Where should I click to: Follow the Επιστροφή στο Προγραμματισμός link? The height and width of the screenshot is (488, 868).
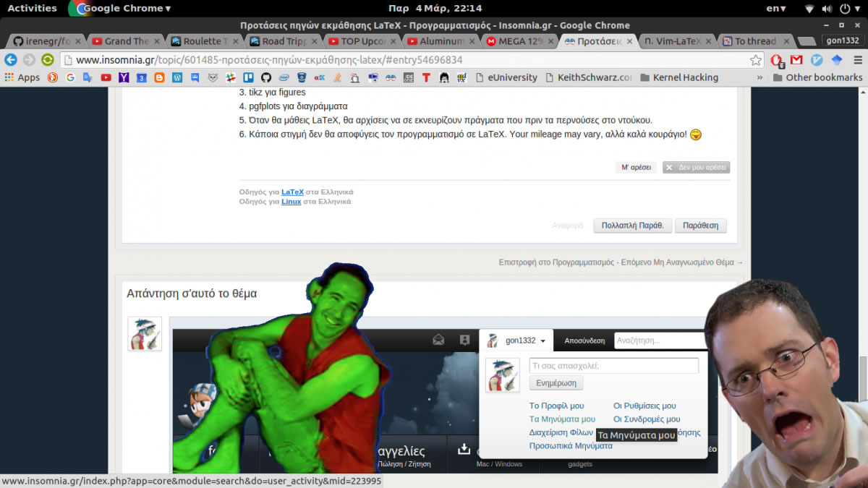tap(558, 262)
